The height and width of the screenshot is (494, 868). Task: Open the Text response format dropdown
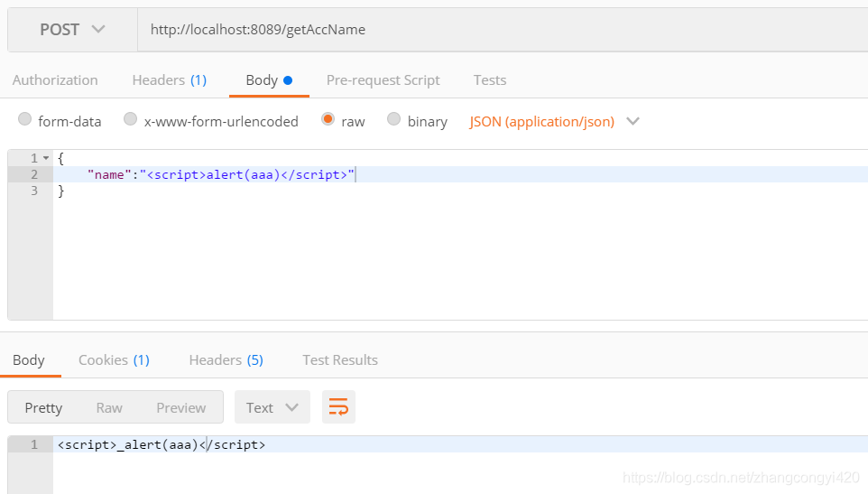coord(272,407)
